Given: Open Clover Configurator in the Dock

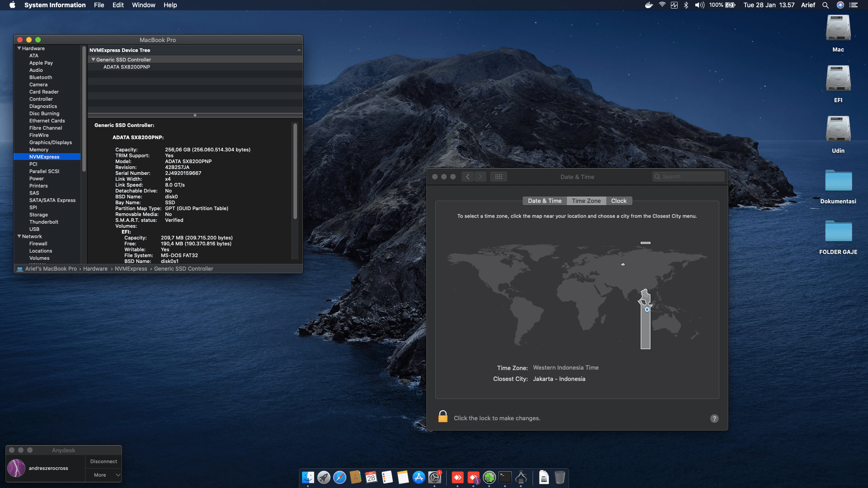Looking at the screenshot, I should click(489, 477).
